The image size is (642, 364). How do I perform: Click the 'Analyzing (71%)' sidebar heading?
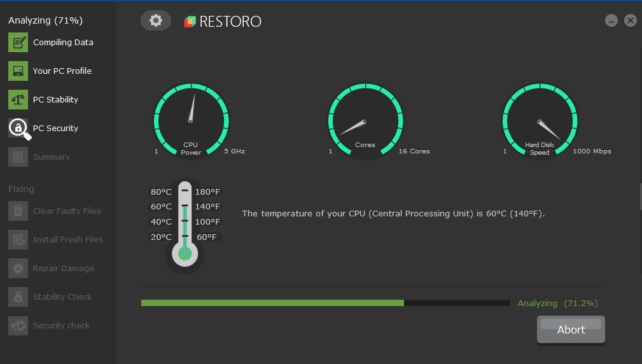point(45,20)
